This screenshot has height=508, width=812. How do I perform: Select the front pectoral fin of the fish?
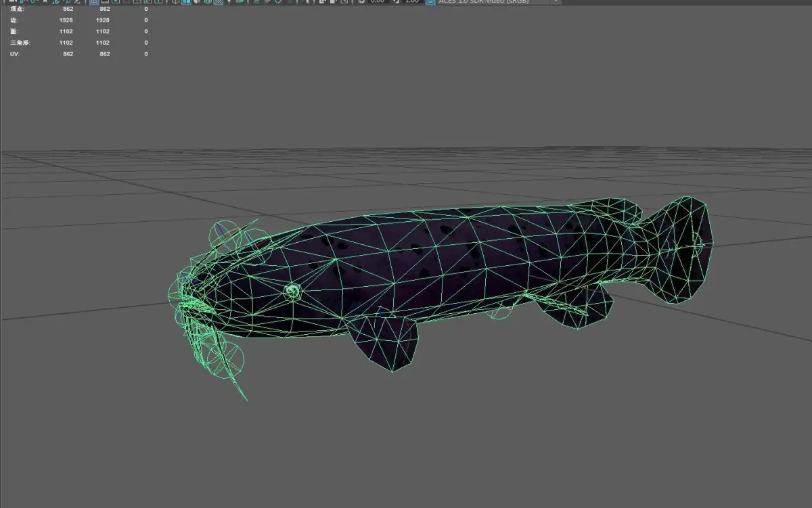pos(384,342)
